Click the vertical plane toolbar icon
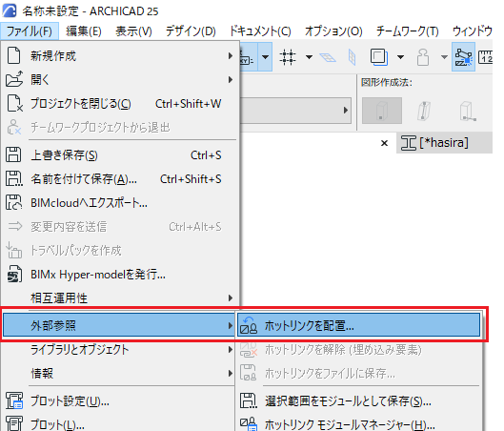This screenshot has width=504, height=431. click(x=353, y=57)
